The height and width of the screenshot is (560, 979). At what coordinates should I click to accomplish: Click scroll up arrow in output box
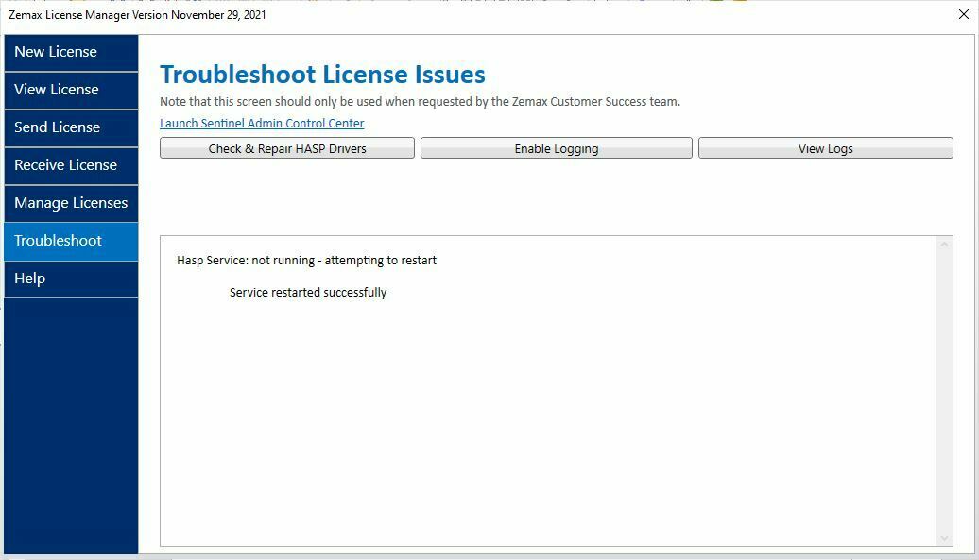[x=944, y=245]
